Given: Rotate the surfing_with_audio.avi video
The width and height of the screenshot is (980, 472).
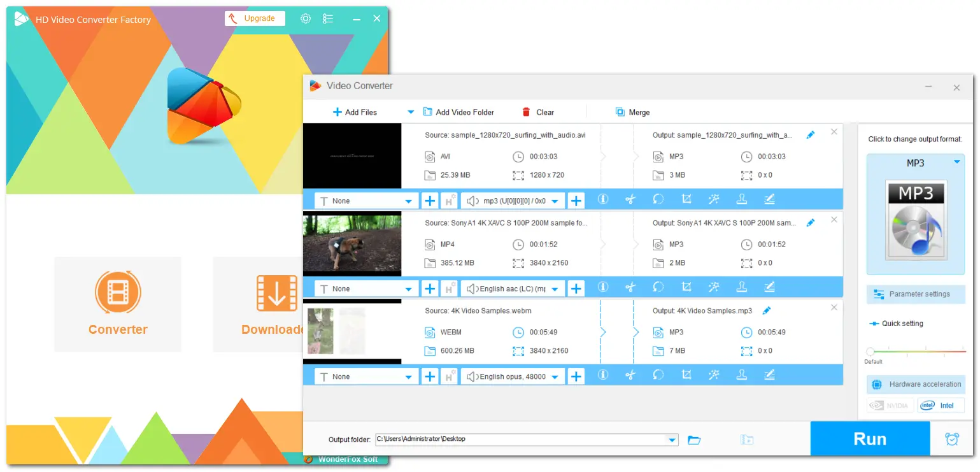Looking at the screenshot, I should pyautogui.click(x=658, y=200).
